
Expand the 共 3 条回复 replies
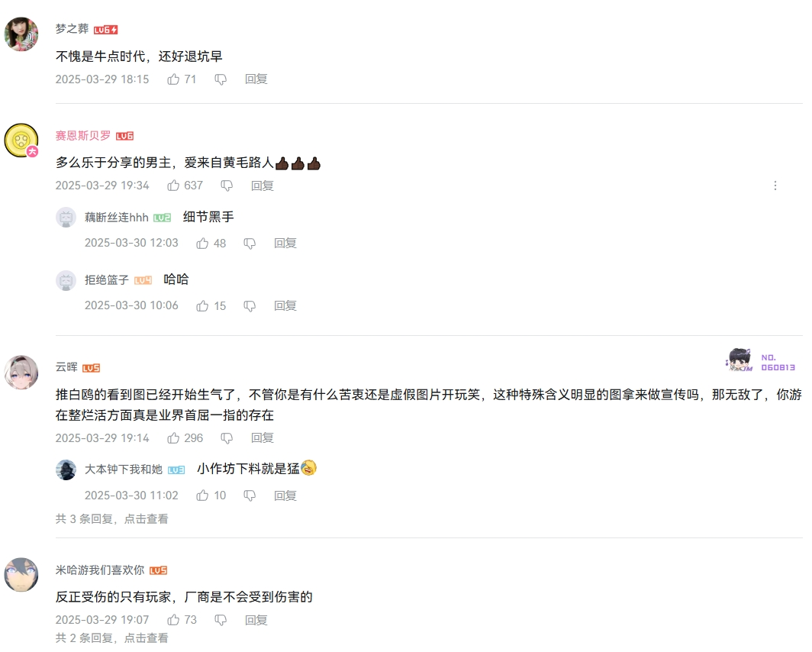(112, 519)
